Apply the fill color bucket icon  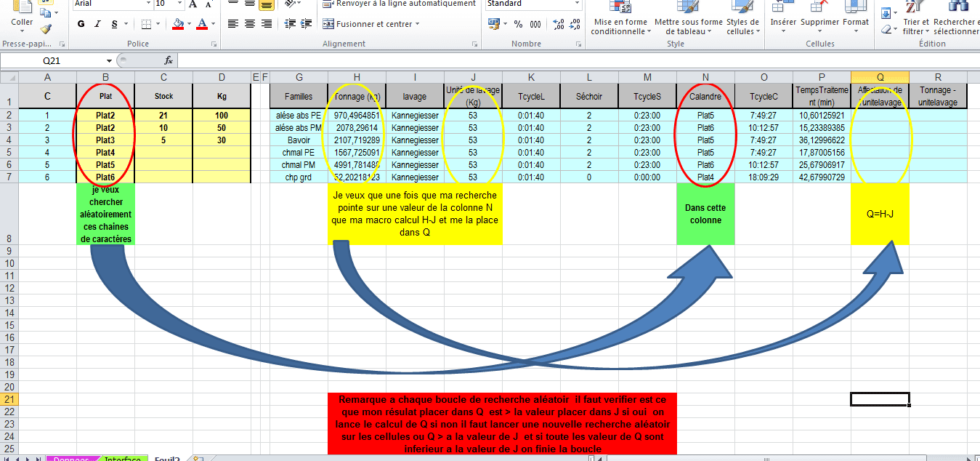click(178, 24)
